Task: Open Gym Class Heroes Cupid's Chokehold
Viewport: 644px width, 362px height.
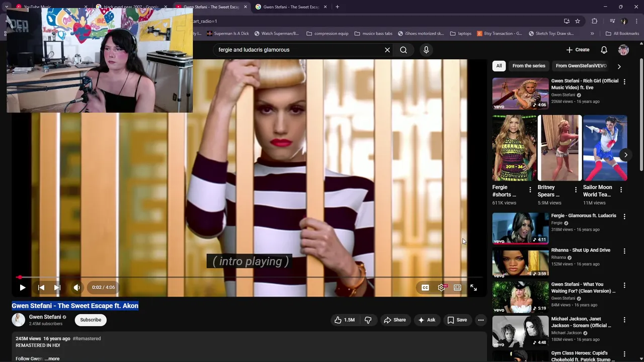Action: click(520, 356)
